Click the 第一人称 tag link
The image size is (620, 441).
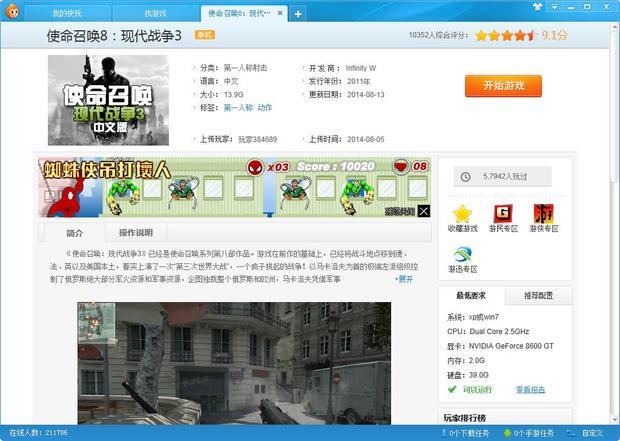click(238, 108)
